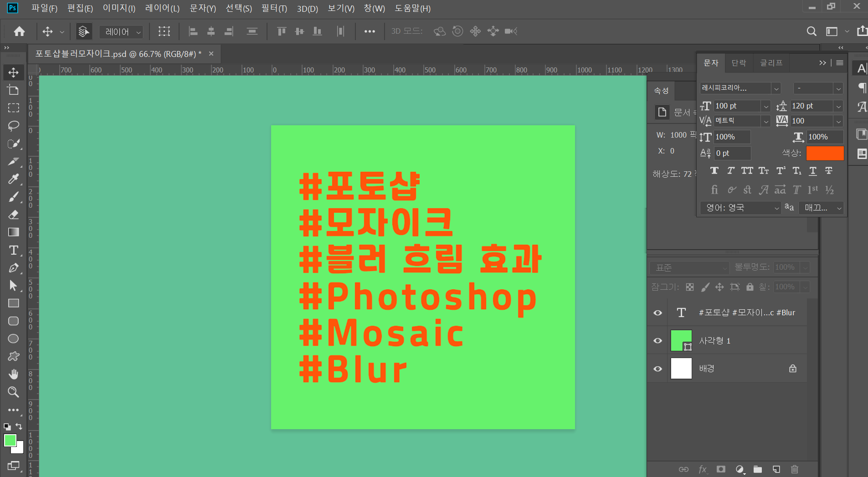Select the Rectangle shape tool
Screen dimensions: 868x477
tap(13, 303)
